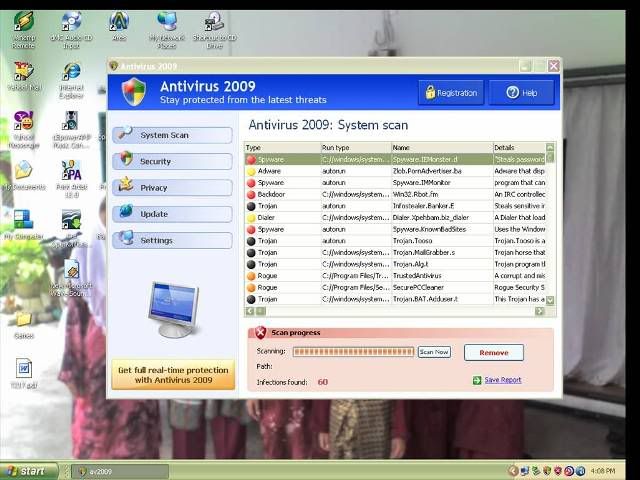
Task: Sort the list by Type column
Action: tap(282, 148)
